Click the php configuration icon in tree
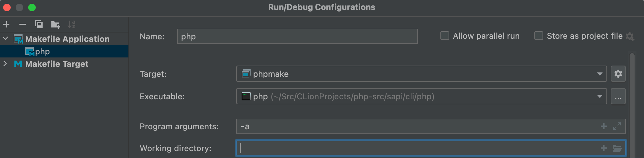The width and height of the screenshot is (644, 158). pyautogui.click(x=29, y=52)
